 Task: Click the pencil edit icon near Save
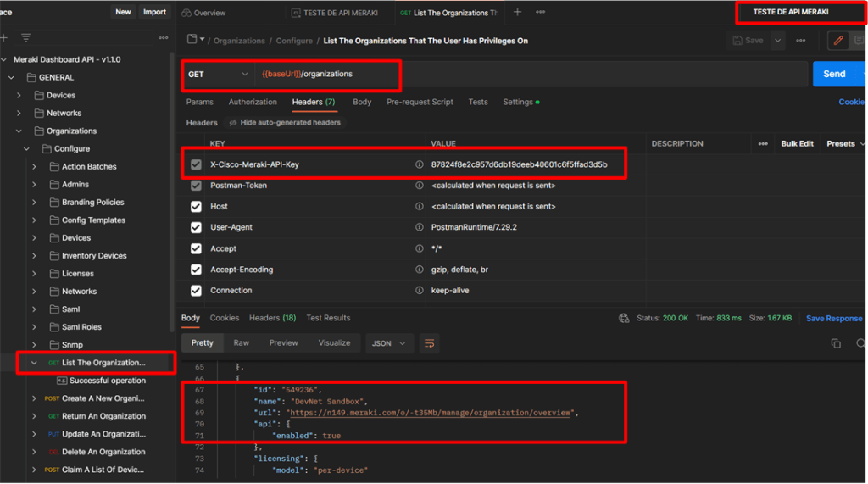[x=838, y=41]
